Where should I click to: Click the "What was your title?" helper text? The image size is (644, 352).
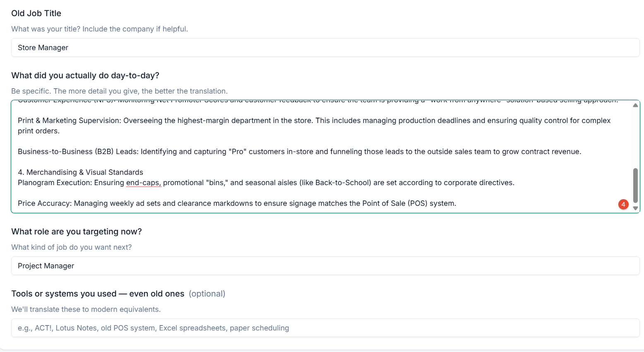point(99,29)
